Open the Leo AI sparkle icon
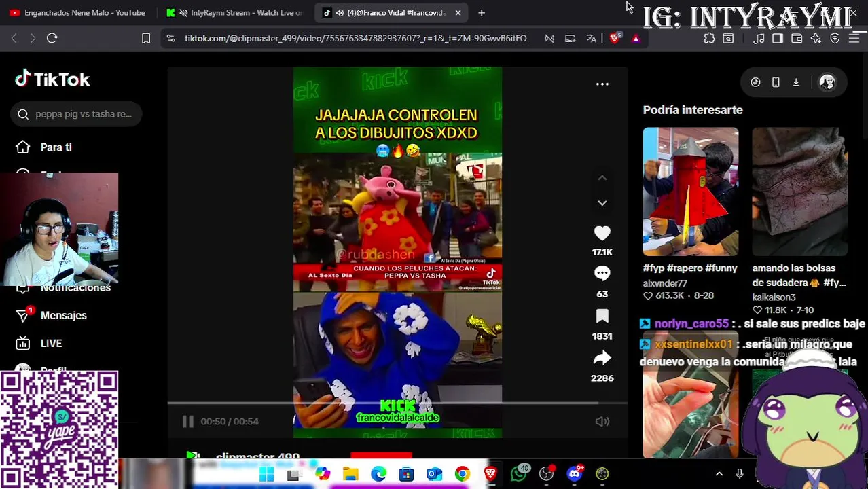Screen dimensions: 868x489 [x=816, y=38]
